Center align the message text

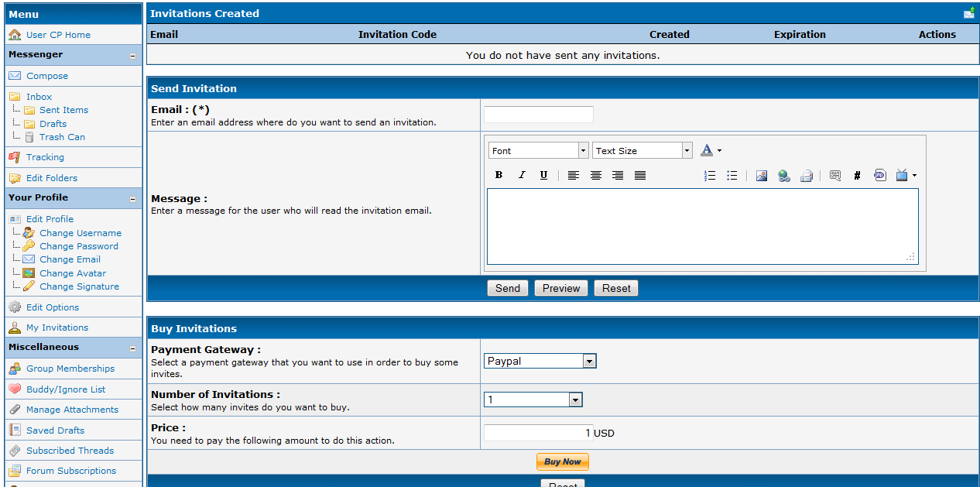pyautogui.click(x=595, y=176)
